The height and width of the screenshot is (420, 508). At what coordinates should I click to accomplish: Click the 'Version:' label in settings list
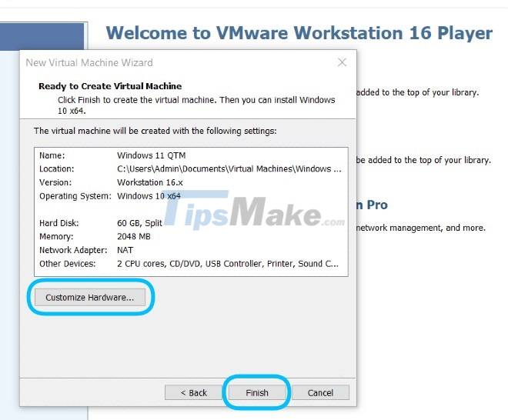55,182
